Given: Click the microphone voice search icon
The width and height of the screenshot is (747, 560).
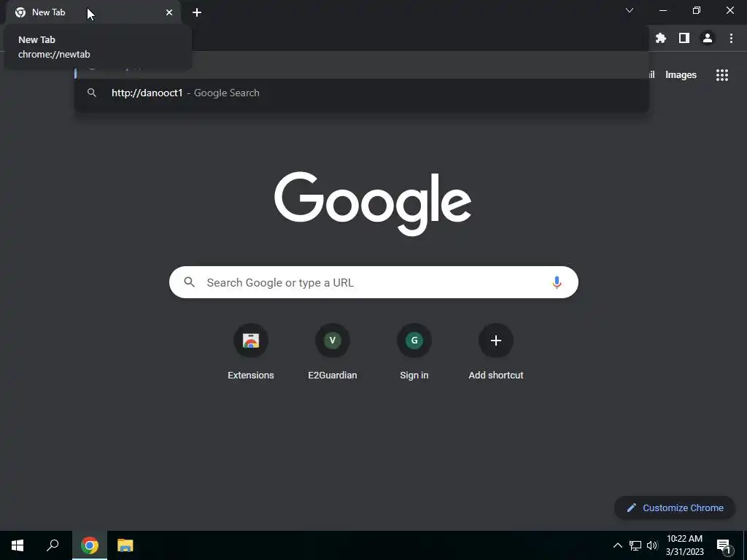Looking at the screenshot, I should click(x=556, y=282).
